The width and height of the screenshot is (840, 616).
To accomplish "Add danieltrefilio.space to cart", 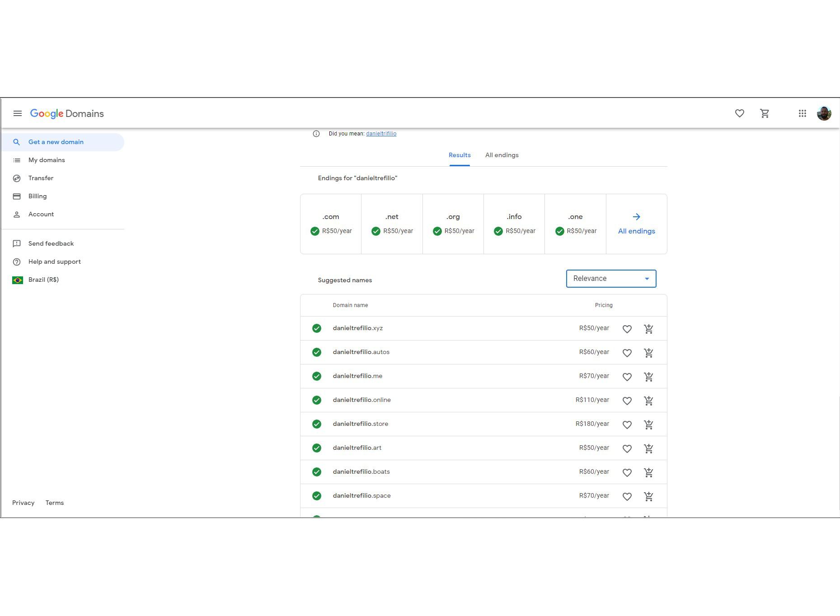I will pyautogui.click(x=648, y=496).
